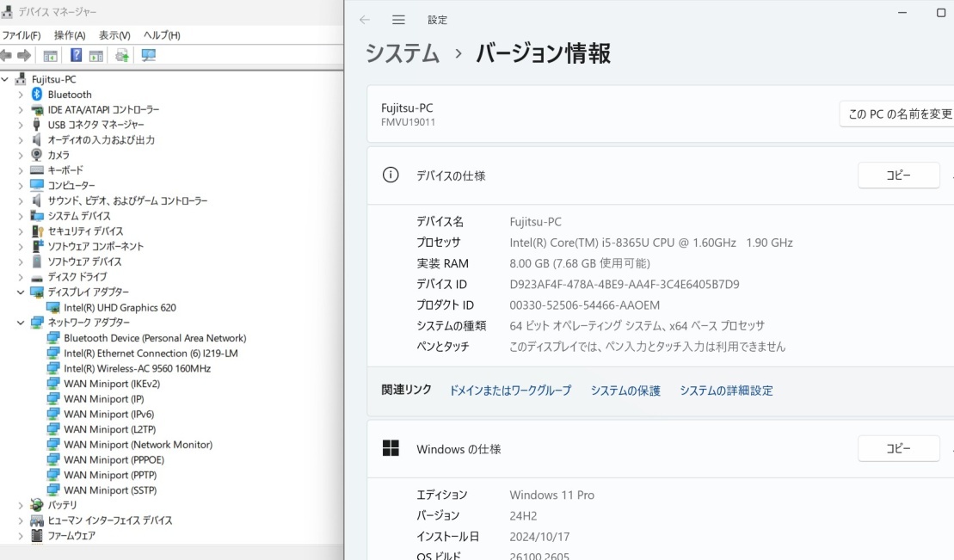Viewport: 954px width, 560px height.
Task: Select the WAN Miniport (PPTP) entry
Action: point(110,475)
